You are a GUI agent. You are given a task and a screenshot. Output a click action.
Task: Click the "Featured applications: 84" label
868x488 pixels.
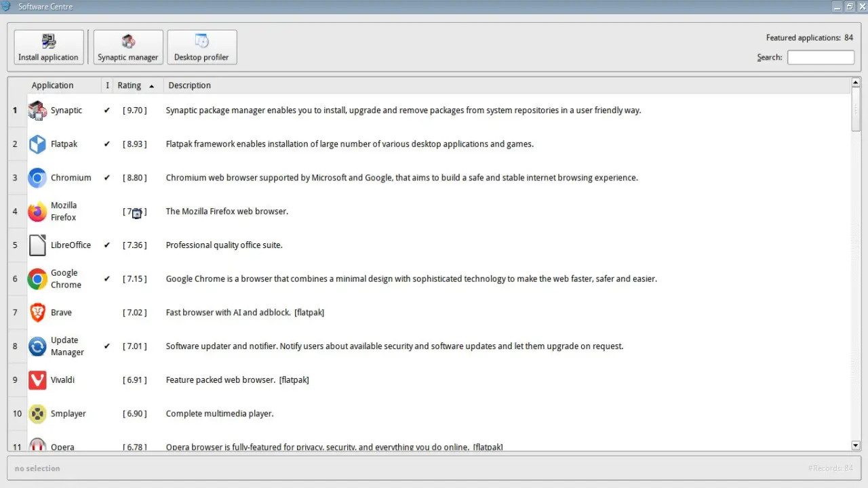(x=810, y=38)
